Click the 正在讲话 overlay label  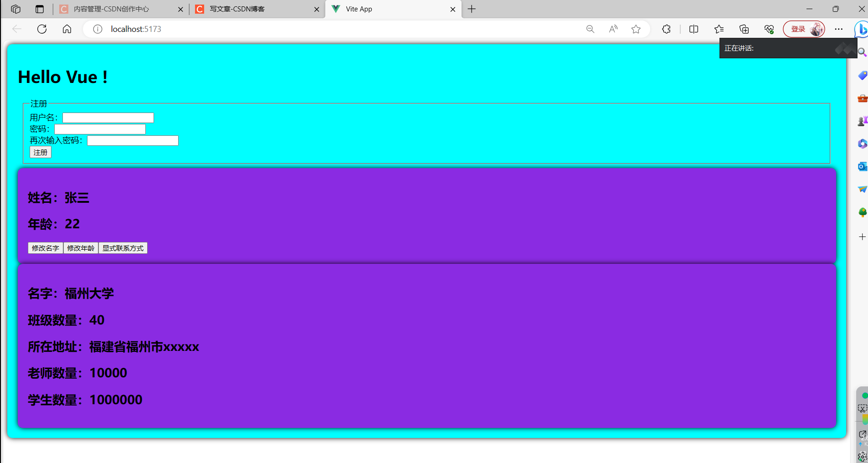point(739,48)
